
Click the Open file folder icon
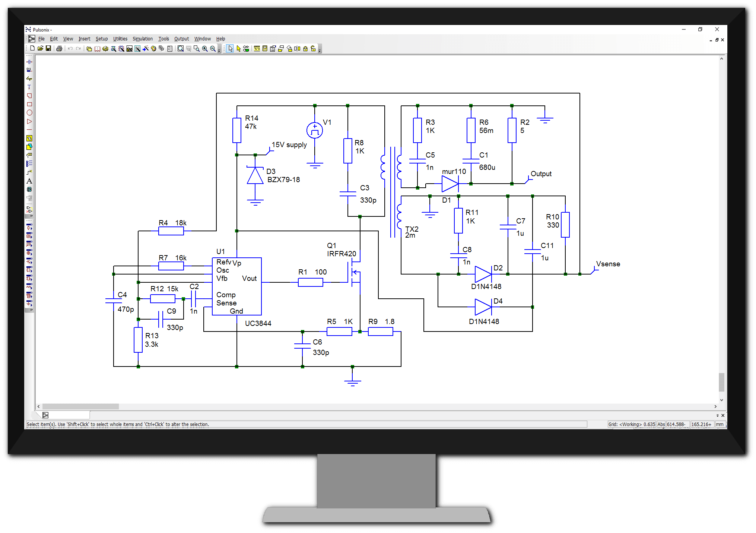(x=40, y=48)
